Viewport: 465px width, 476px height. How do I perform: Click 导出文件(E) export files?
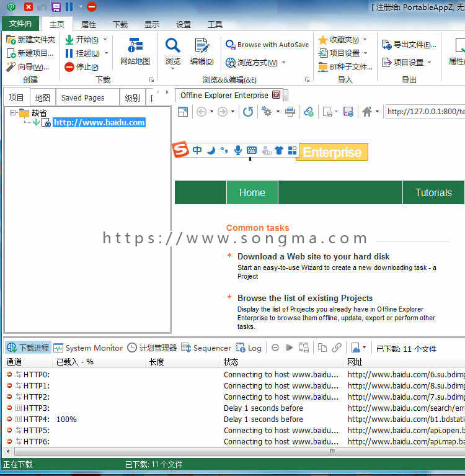pyautogui.click(x=409, y=45)
